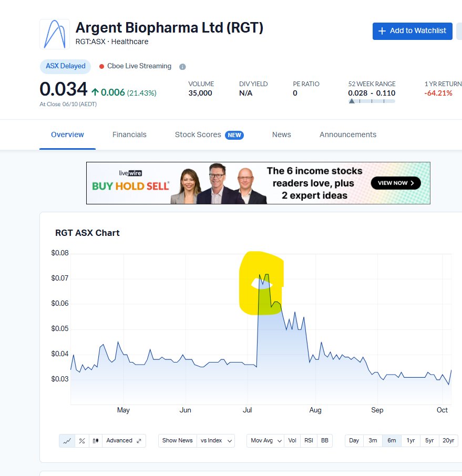The width and height of the screenshot is (462, 476).
Task: Click the VOLUME value 35,000
Action: pyautogui.click(x=200, y=93)
